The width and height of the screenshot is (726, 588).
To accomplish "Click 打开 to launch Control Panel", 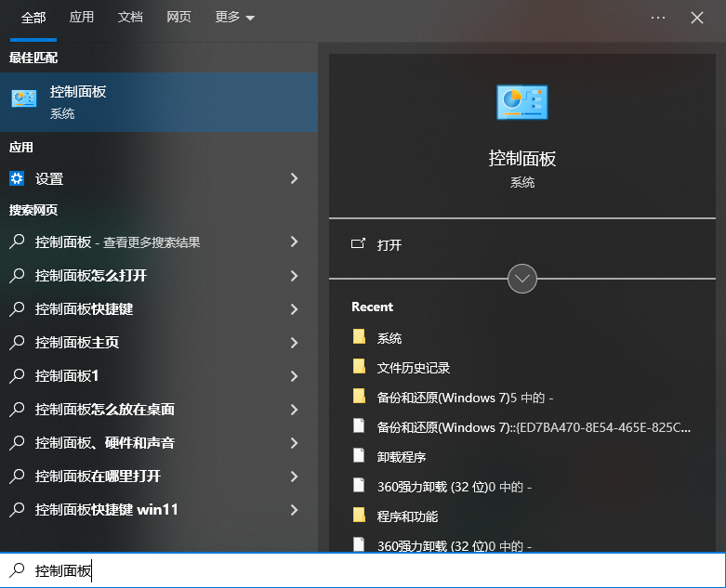I will (389, 244).
